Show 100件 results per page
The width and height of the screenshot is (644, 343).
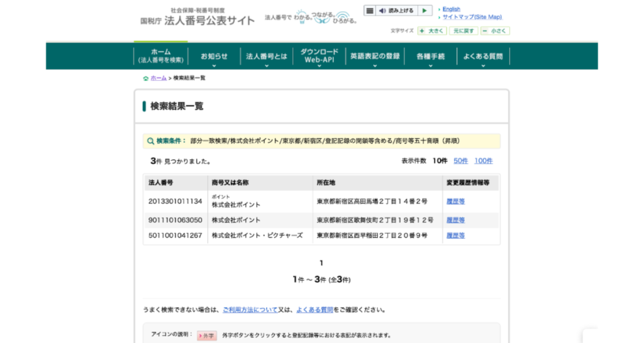(483, 161)
